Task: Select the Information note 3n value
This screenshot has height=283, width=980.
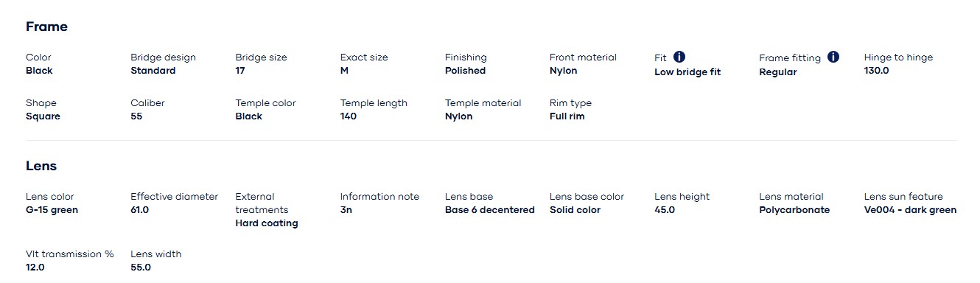Action: [x=346, y=210]
